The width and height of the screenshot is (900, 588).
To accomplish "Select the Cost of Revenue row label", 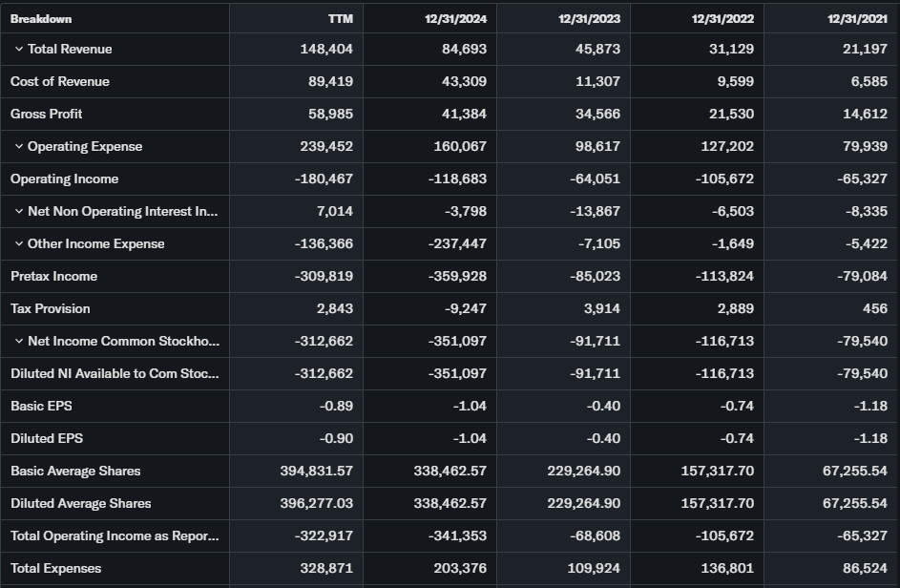I will click(x=60, y=81).
